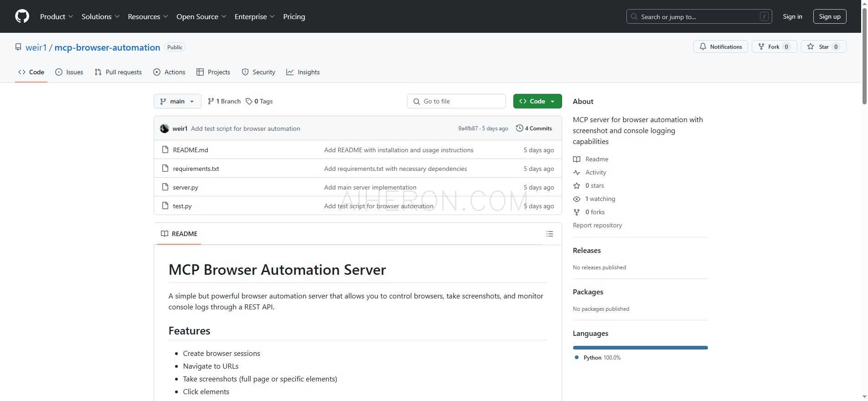Switch to the Issues tab
The image size is (868, 401).
click(69, 72)
